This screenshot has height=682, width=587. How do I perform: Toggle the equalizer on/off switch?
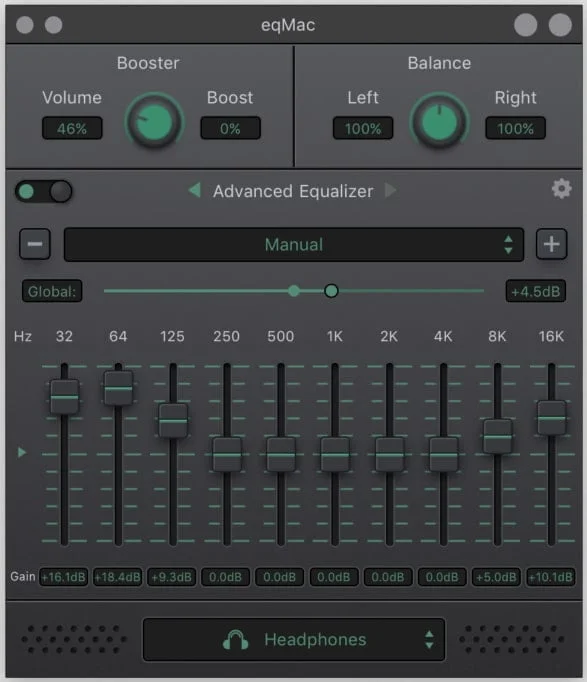tap(43, 191)
